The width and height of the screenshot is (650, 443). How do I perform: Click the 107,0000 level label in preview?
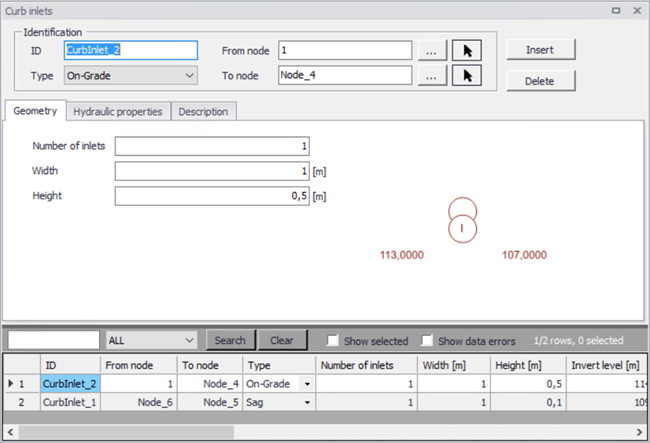524,255
